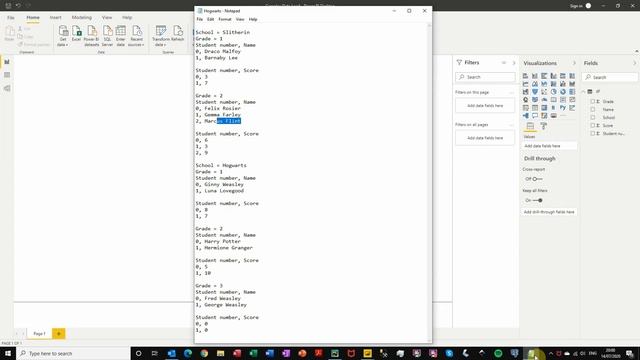Image resolution: width=640 pixels, height=360 pixels.
Task: Collapse the Fields pane chevron
Action: coord(634,63)
